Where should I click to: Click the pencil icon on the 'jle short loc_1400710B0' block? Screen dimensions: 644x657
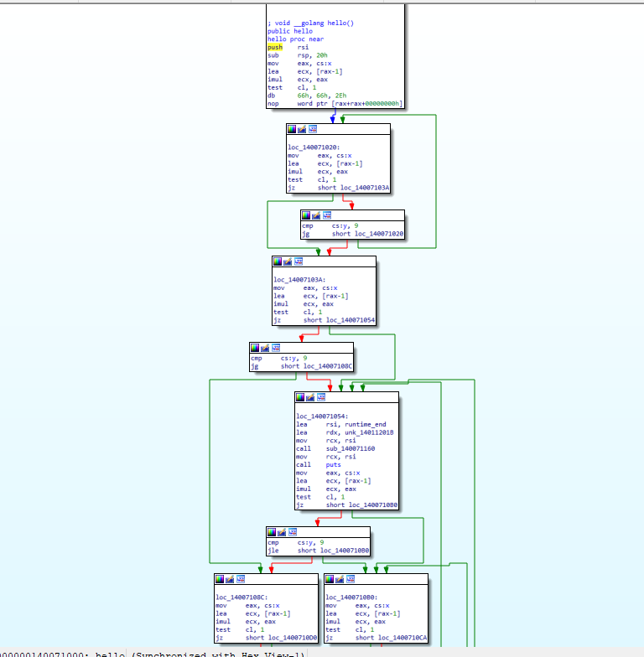(x=282, y=531)
